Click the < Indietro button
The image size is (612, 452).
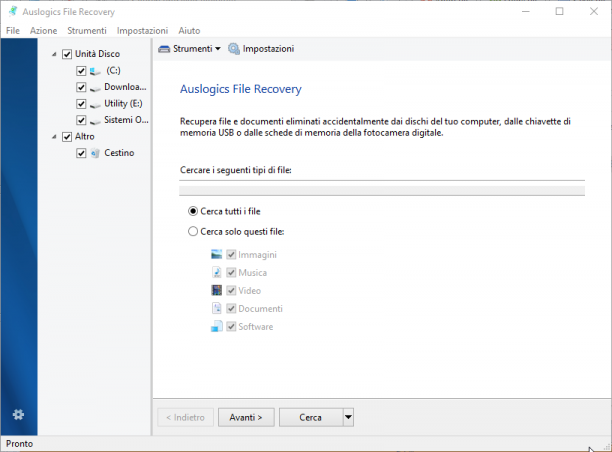(185, 417)
